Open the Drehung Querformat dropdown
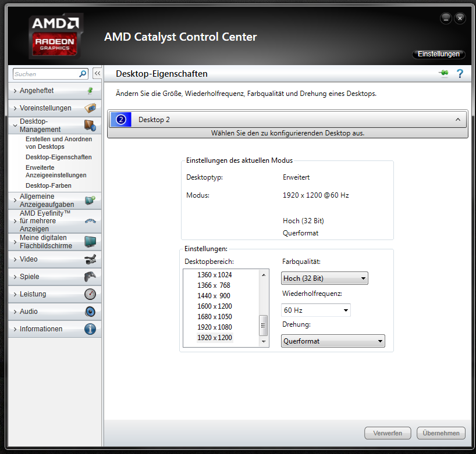Image resolution: width=476 pixels, height=454 pixels. click(x=333, y=341)
